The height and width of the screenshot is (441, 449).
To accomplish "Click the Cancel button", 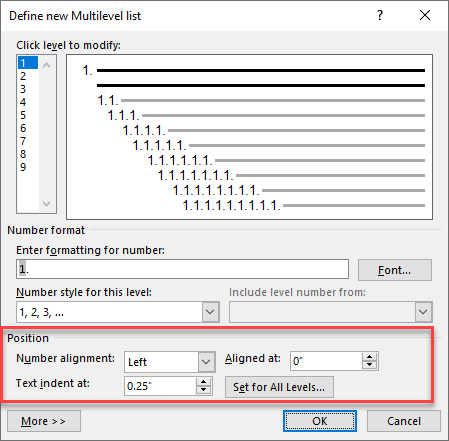I will [404, 421].
